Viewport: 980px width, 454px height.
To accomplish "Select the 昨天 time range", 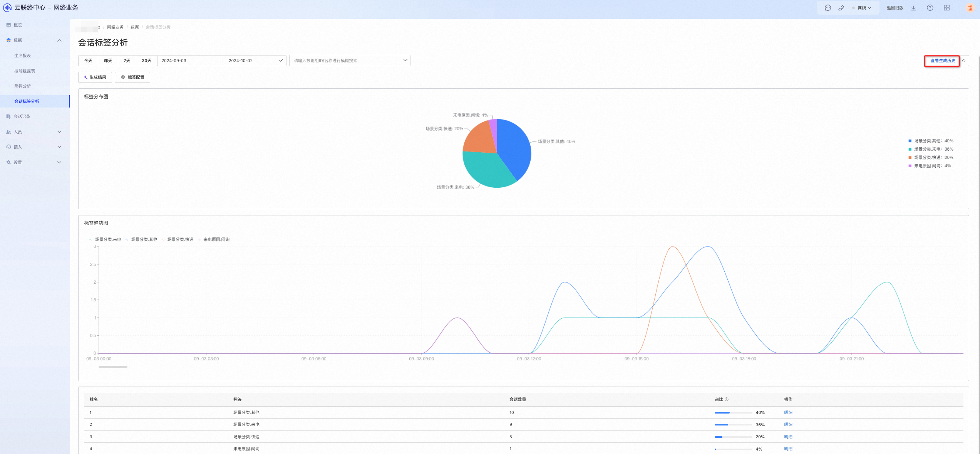I will (x=108, y=61).
